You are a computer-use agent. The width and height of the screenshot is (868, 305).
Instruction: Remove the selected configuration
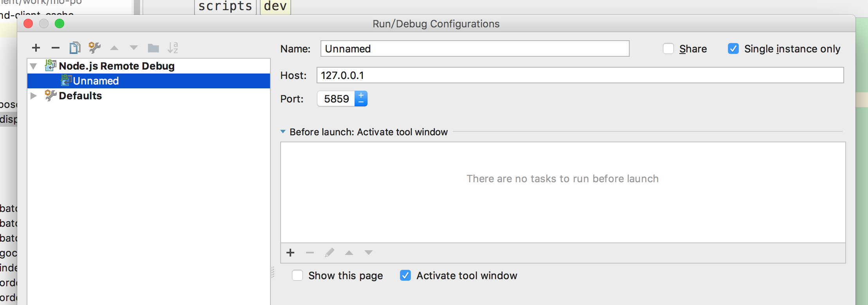tap(56, 48)
